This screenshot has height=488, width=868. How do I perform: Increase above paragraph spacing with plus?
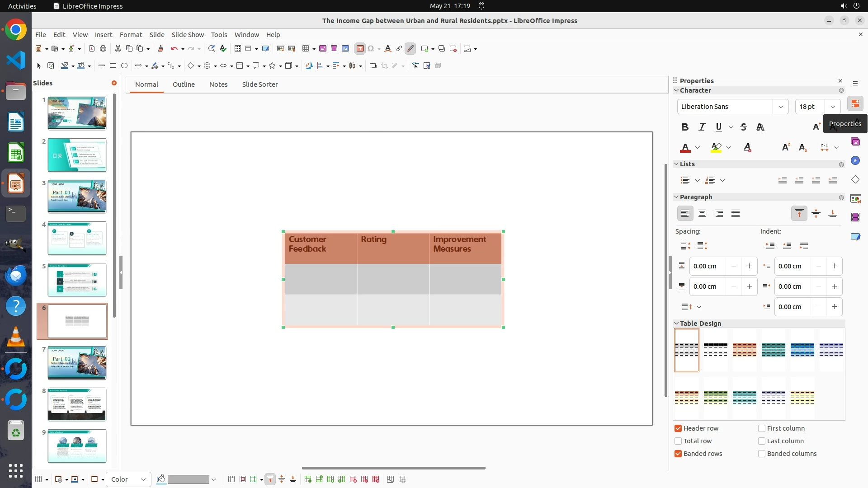coord(749,266)
